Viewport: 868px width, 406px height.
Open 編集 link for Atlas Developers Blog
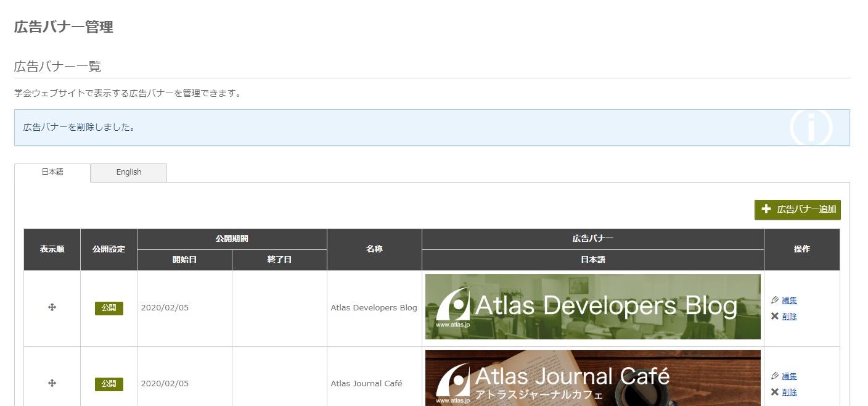[x=789, y=300]
